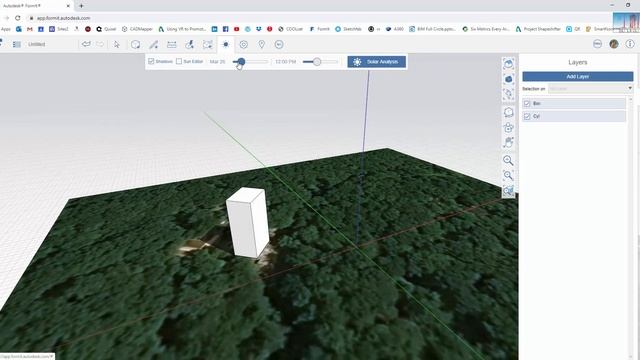Open the Location pin tool

262,44
